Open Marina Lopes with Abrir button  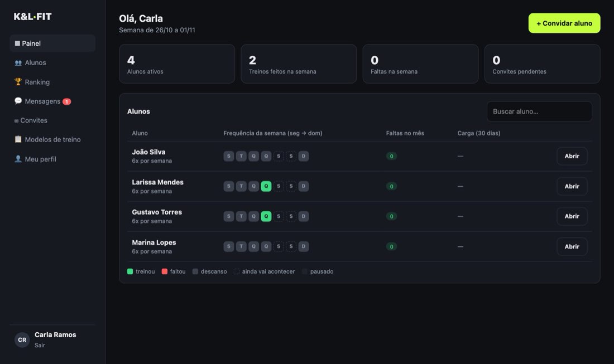click(572, 246)
